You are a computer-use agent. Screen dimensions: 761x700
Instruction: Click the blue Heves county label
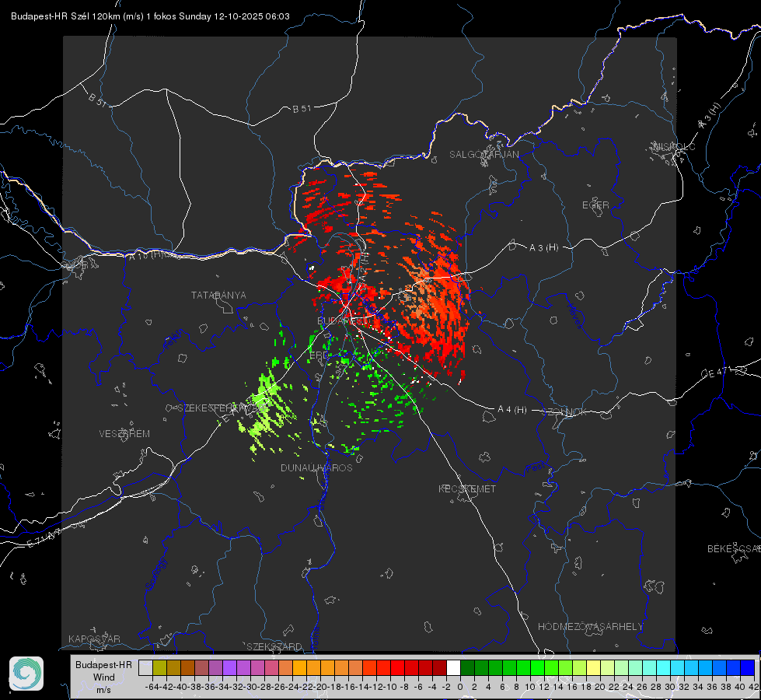click(x=574, y=316)
